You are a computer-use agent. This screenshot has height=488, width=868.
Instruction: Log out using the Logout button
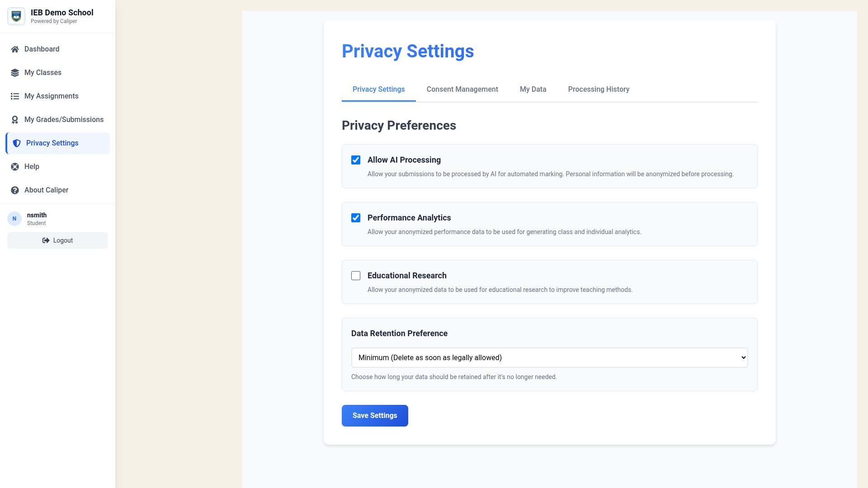pos(57,240)
